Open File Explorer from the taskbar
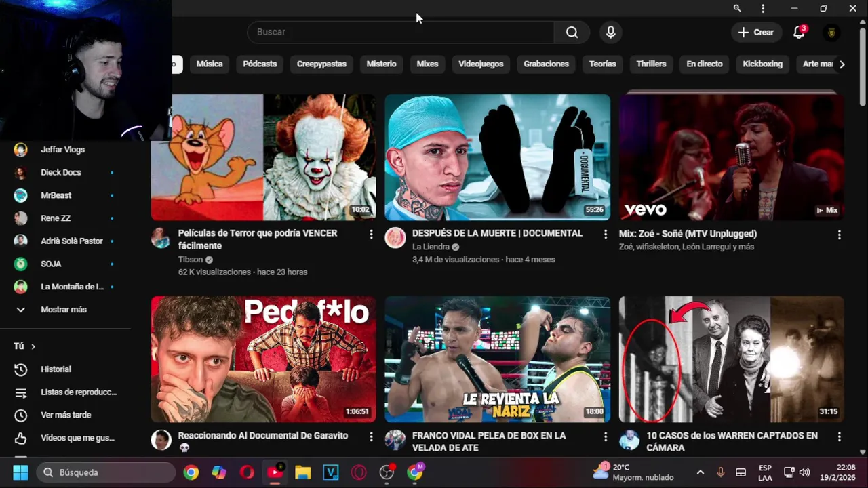868x488 pixels. click(x=302, y=472)
